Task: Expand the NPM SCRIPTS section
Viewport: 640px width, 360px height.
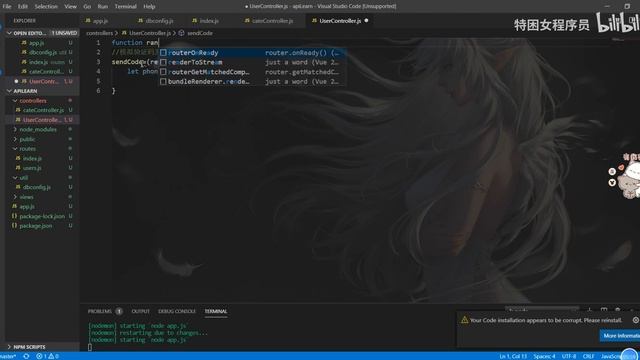Action: [x=9, y=347]
